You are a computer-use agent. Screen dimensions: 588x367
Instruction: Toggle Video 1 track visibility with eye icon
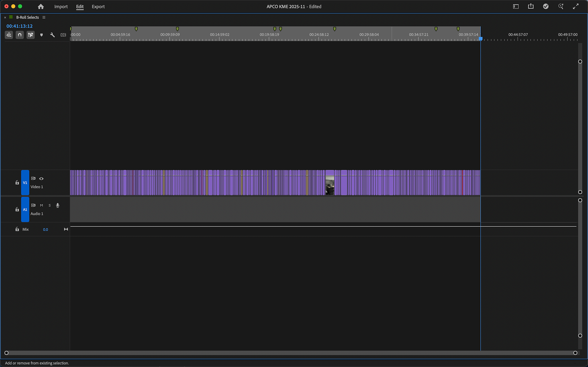tap(41, 179)
